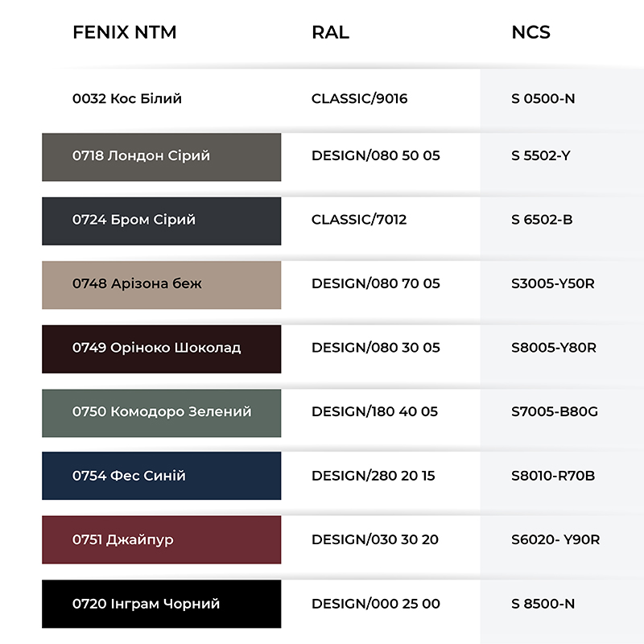Select the S8005-Y80R NCS value
This screenshot has height=644, width=644.
(x=554, y=348)
